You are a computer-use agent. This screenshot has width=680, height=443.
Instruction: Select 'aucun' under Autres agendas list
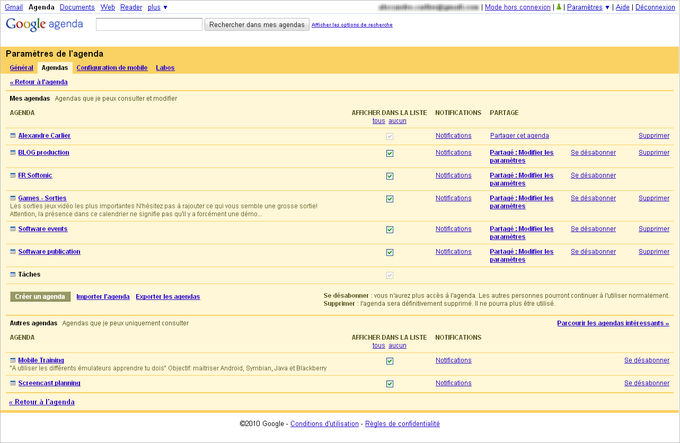tap(397, 345)
